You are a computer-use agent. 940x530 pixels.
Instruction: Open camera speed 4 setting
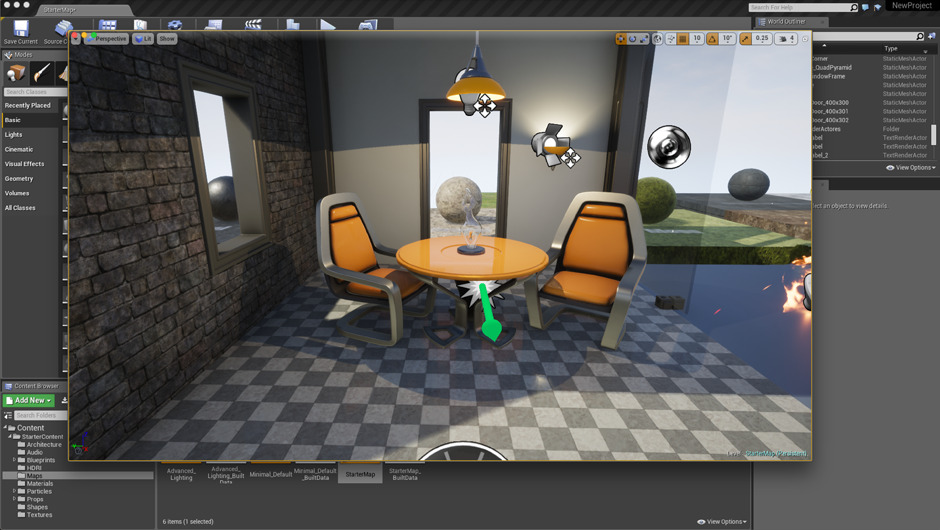[787, 38]
